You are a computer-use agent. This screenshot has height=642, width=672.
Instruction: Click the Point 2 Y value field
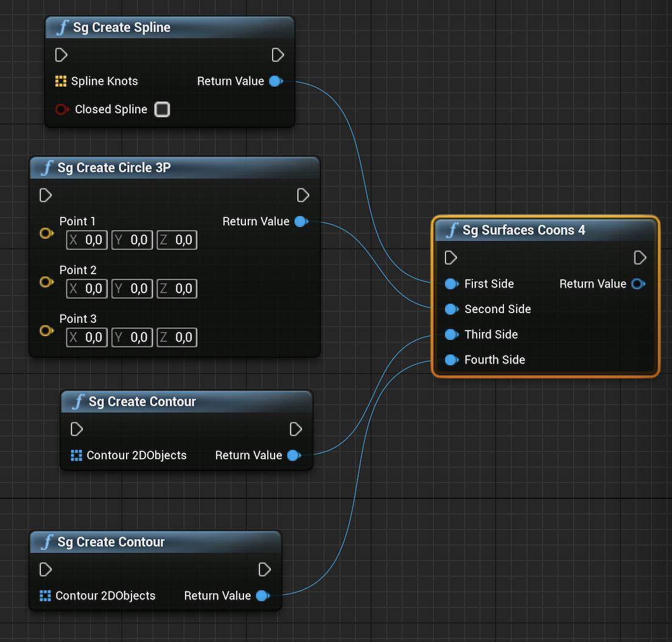tap(132, 289)
